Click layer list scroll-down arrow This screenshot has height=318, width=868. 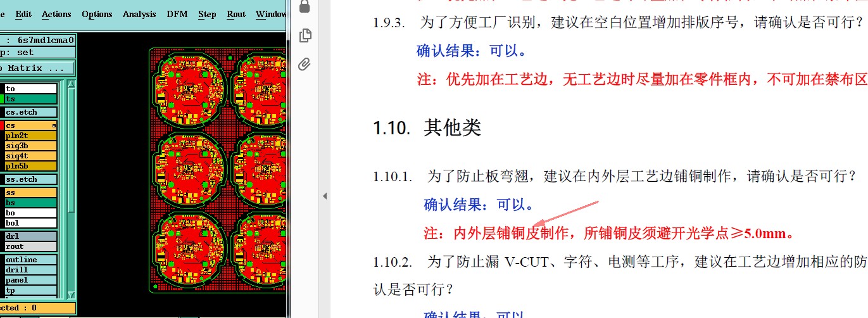tap(72, 295)
